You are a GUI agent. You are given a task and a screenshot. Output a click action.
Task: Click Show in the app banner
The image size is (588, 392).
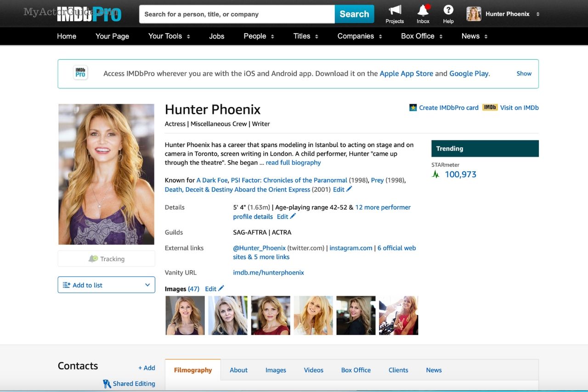point(524,73)
